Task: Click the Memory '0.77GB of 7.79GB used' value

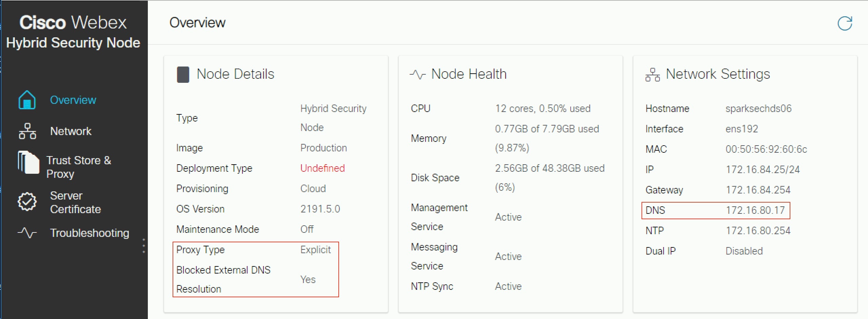Action: tap(547, 138)
